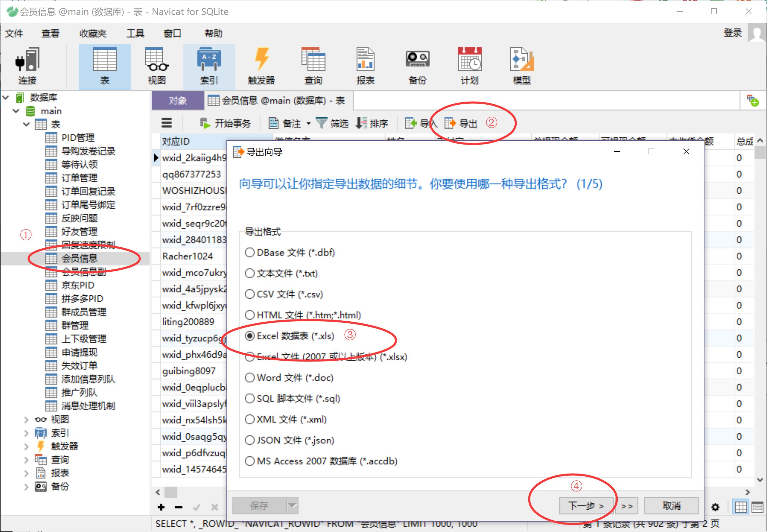
Task: Click the user avatar icon
Action: (x=757, y=33)
